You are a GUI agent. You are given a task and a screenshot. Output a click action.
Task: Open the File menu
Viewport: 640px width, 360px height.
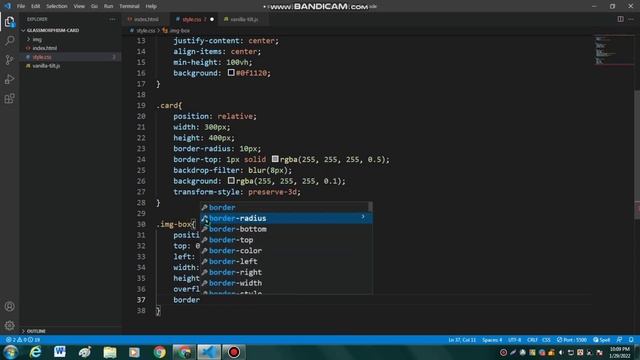pyautogui.click(x=21, y=6)
